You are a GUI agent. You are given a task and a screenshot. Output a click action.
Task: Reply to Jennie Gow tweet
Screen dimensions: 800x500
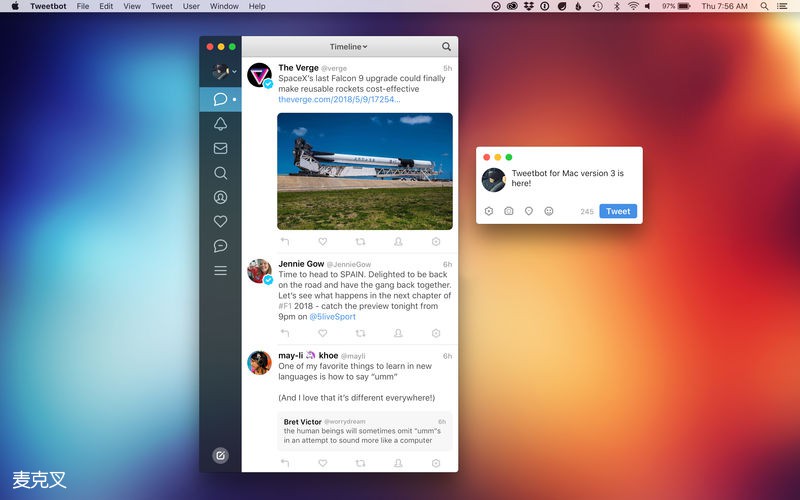285,333
